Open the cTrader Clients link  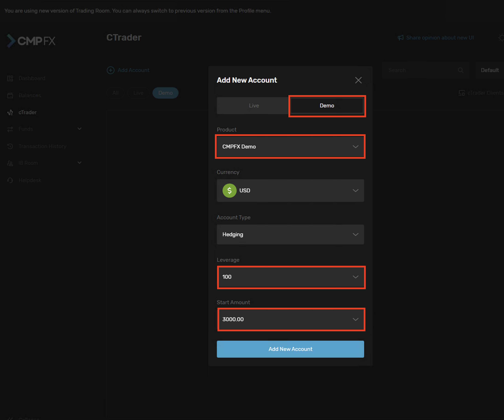coord(485,93)
